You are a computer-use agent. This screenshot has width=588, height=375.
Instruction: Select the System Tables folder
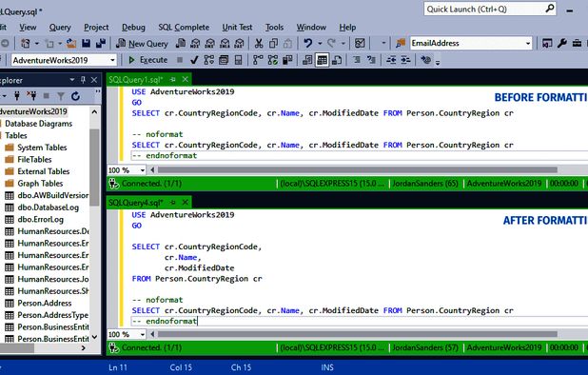point(36,148)
